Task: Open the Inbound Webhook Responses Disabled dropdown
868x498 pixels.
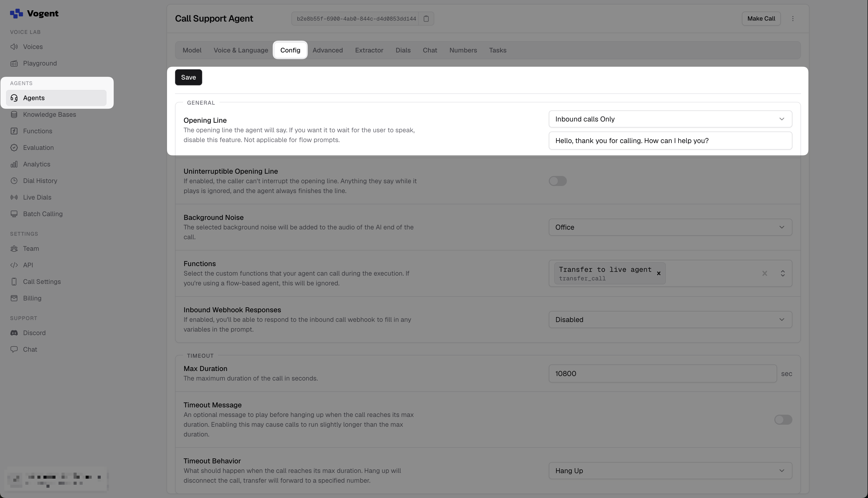Action: pos(670,320)
